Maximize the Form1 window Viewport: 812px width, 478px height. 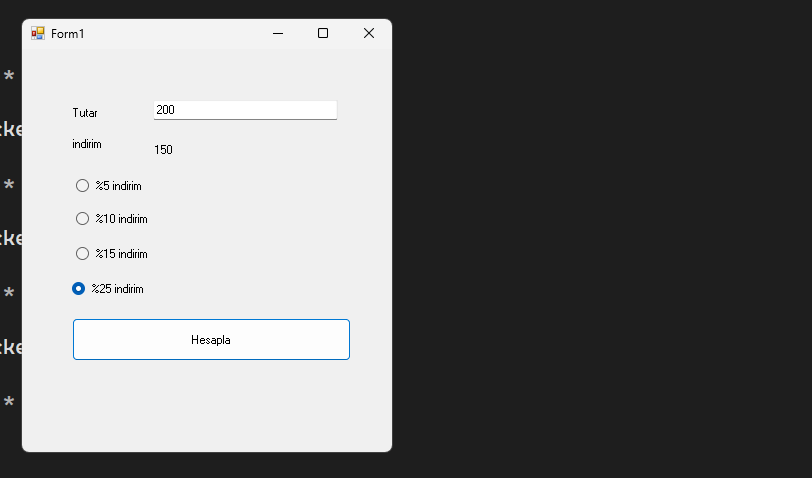pyautogui.click(x=323, y=33)
